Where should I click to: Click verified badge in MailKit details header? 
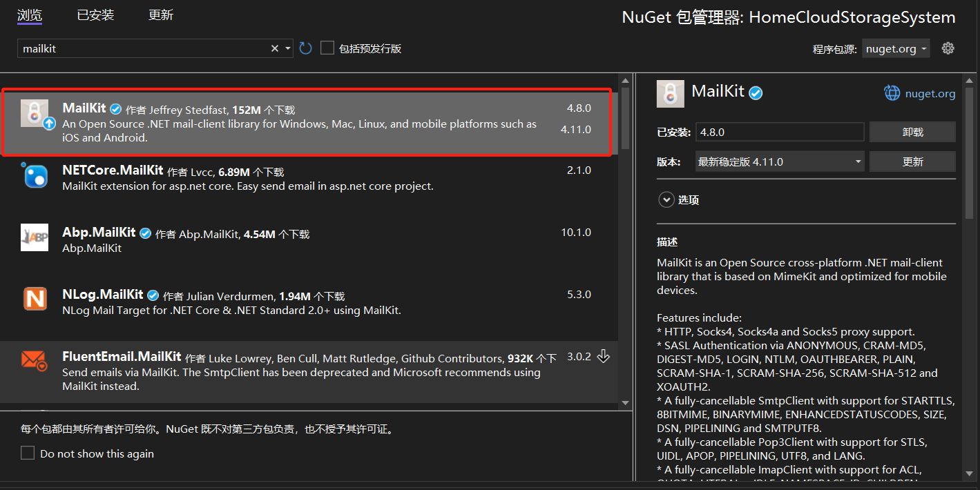click(756, 93)
